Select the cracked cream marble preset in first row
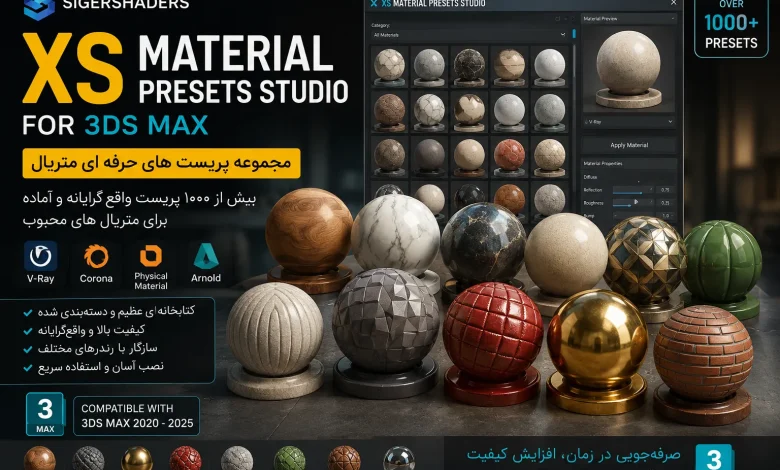 tap(390, 67)
